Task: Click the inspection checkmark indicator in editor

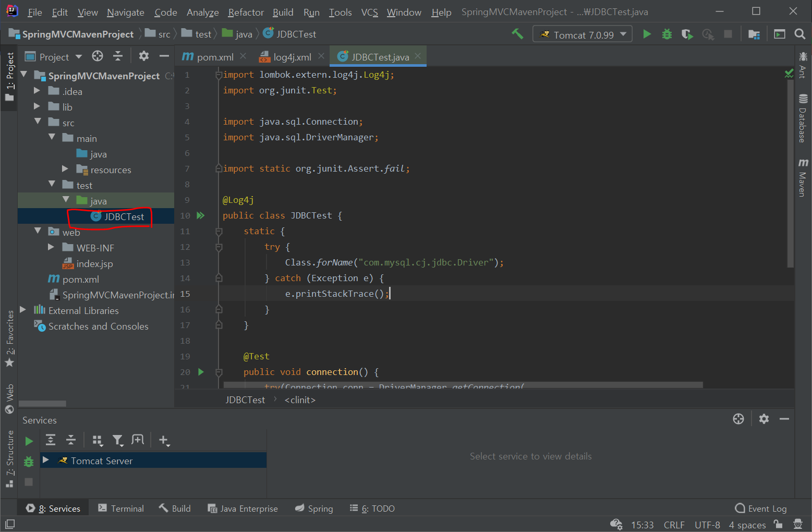Action: (789, 74)
